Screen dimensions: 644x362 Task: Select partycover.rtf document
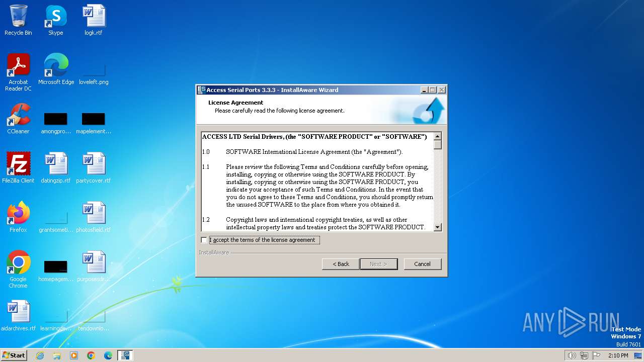pyautogui.click(x=94, y=168)
